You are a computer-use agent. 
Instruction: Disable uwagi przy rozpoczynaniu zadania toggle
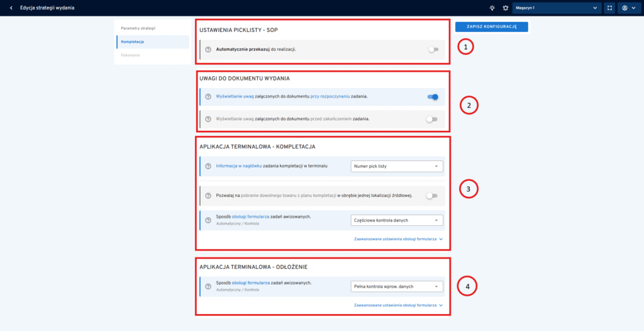tap(433, 97)
